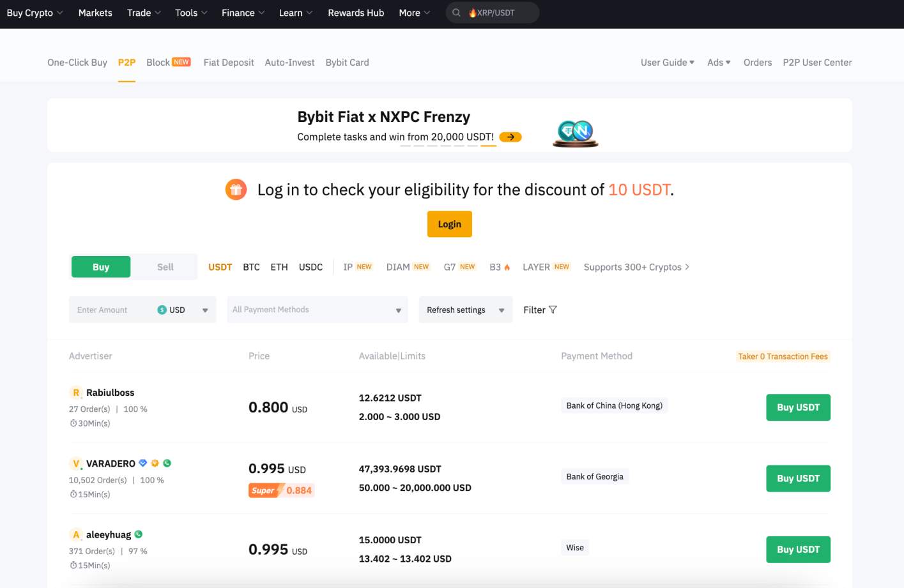Click Buy USDT for Rabiulboss offer
This screenshot has width=904, height=588.
(x=798, y=407)
